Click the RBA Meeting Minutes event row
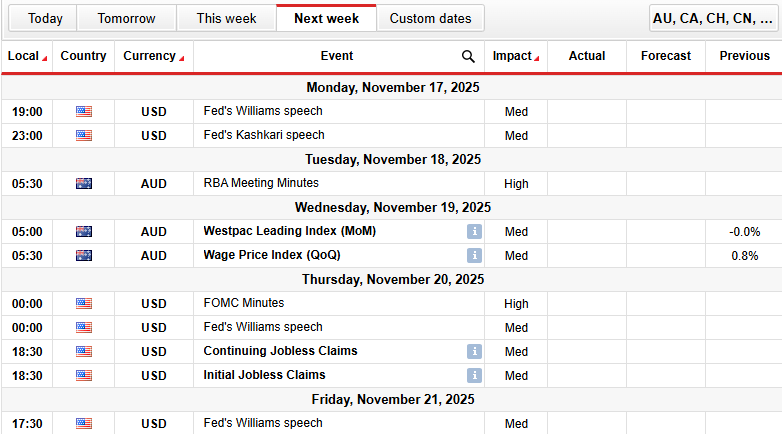 (x=261, y=183)
